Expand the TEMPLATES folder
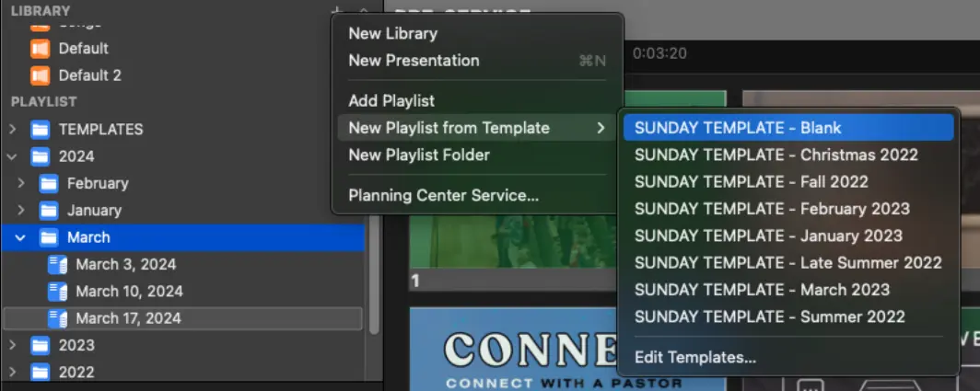The image size is (980, 391). pos(12,129)
